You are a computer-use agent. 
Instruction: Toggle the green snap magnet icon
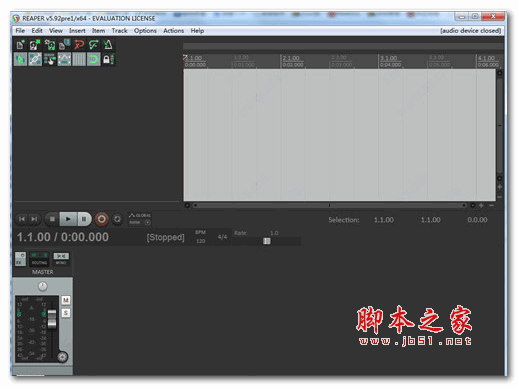[93, 60]
